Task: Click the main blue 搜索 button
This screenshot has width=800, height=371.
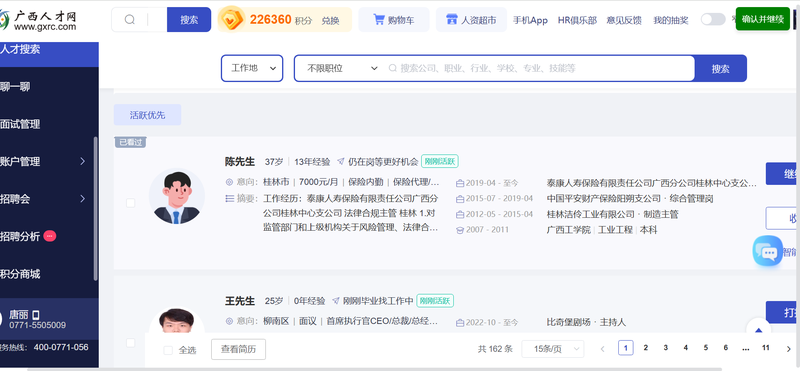Action: pos(720,68)
